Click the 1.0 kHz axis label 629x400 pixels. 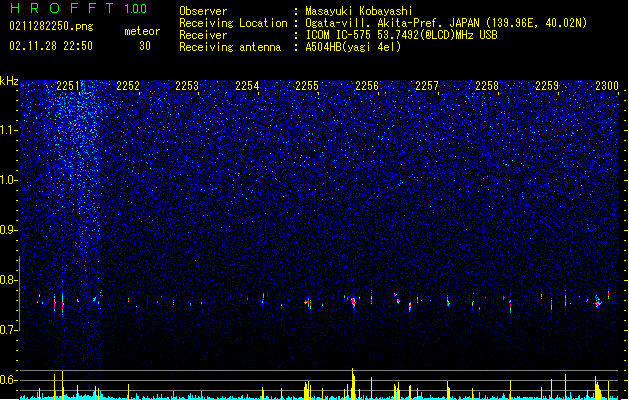9,180
